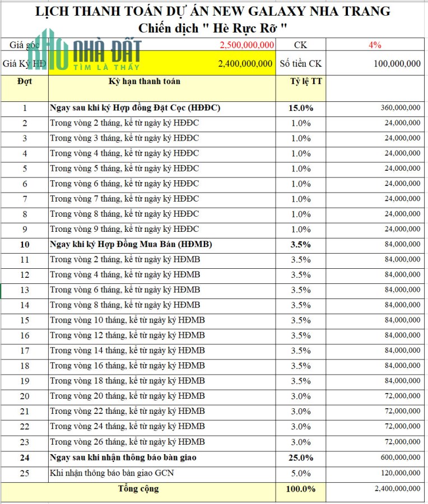
Task: Click the subtitle Chiến dịch Hè Rực Rỡ
Action: (x=212, y=29)
